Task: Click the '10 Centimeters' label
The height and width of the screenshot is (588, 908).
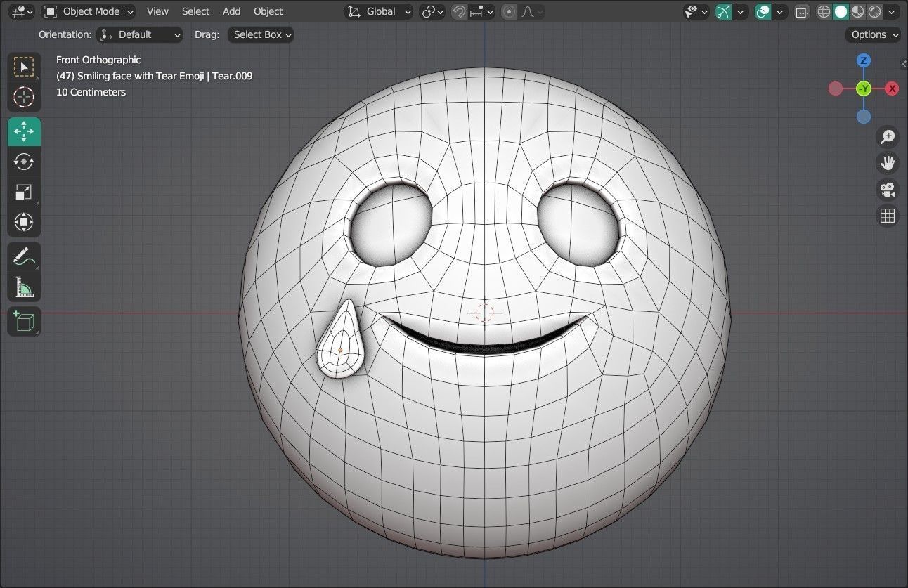Action: click(91, 92)
